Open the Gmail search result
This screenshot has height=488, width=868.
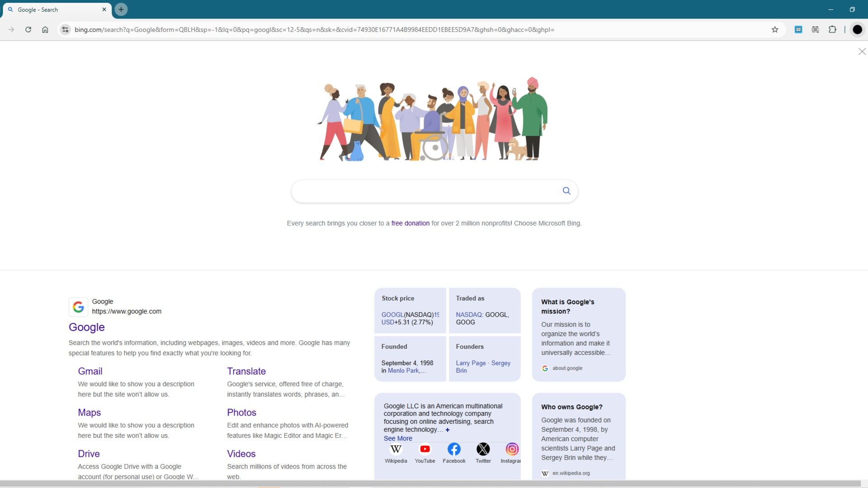(90, 371)
